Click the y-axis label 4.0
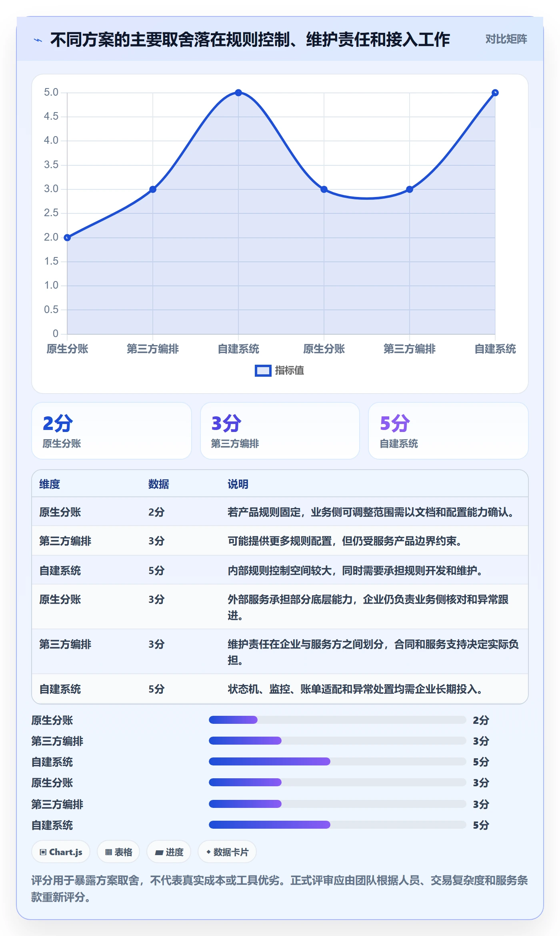This screenshot has height=936, width=560. pos(51,141)
